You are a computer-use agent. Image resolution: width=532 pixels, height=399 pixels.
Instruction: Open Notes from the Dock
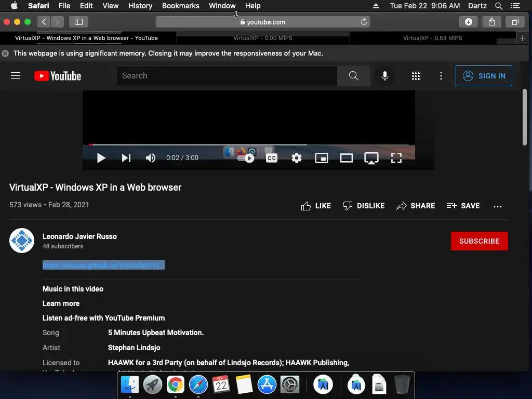tap(244, 385)
